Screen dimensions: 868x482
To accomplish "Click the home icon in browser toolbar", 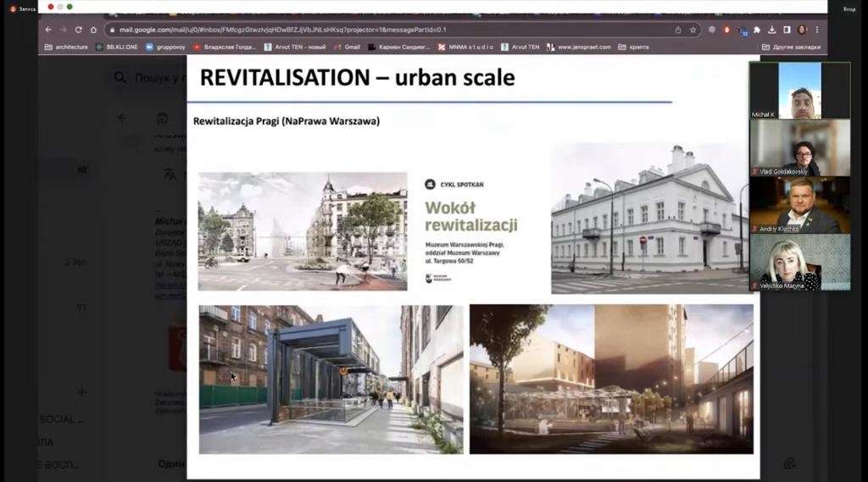I will click(93, 30).
